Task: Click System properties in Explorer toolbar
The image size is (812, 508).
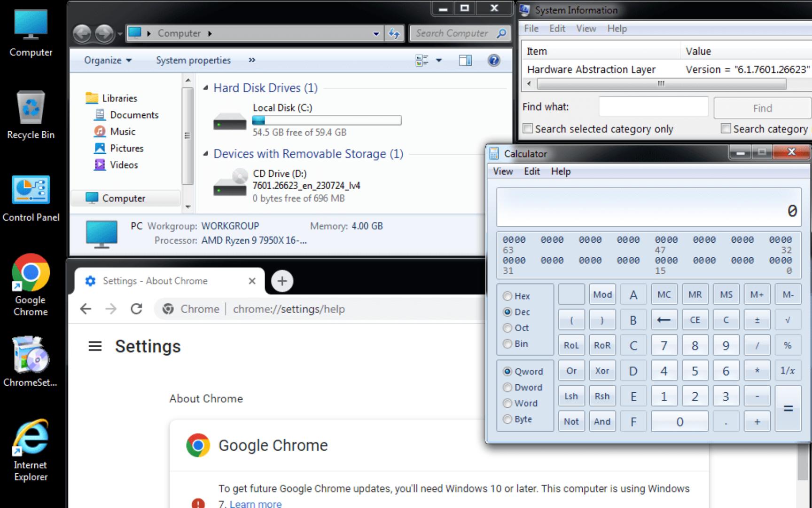Action: [x=193, y=60]
